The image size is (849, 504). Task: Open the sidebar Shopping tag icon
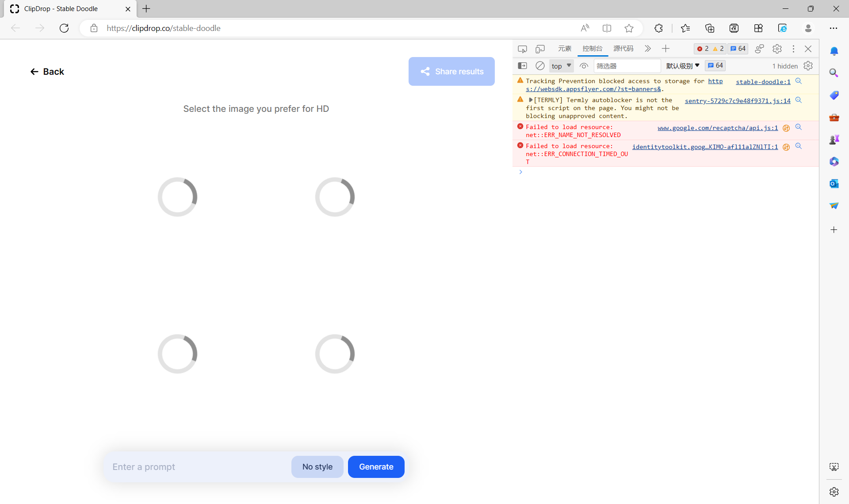834,95
